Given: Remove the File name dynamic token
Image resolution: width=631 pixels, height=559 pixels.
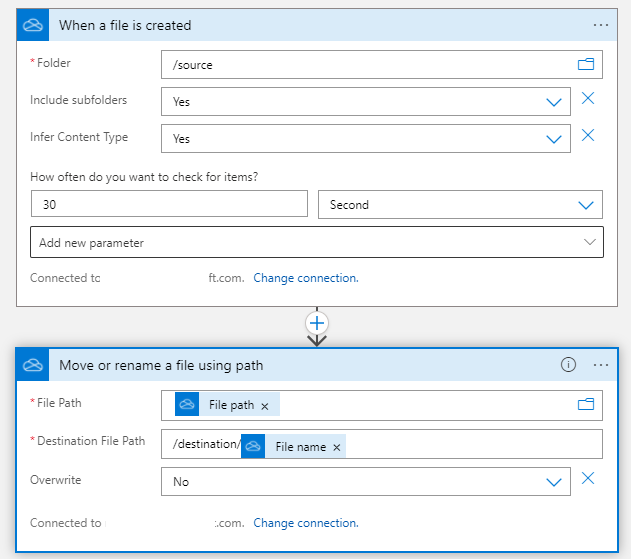Looking at the screenshot, I should [x=337, y=447].
